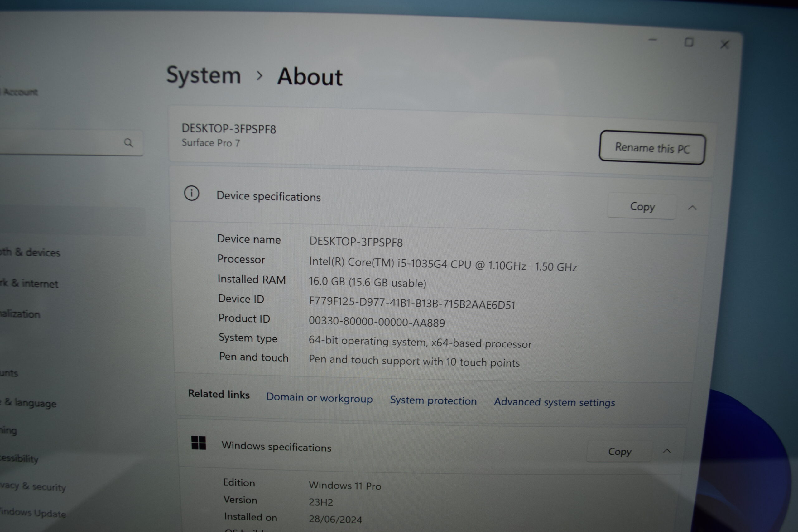This screenshot has height=532, width=798.
Task: Click Device name value DESKTOP-3FPSPF8 in specifications
Action: [x=356, y=242]
